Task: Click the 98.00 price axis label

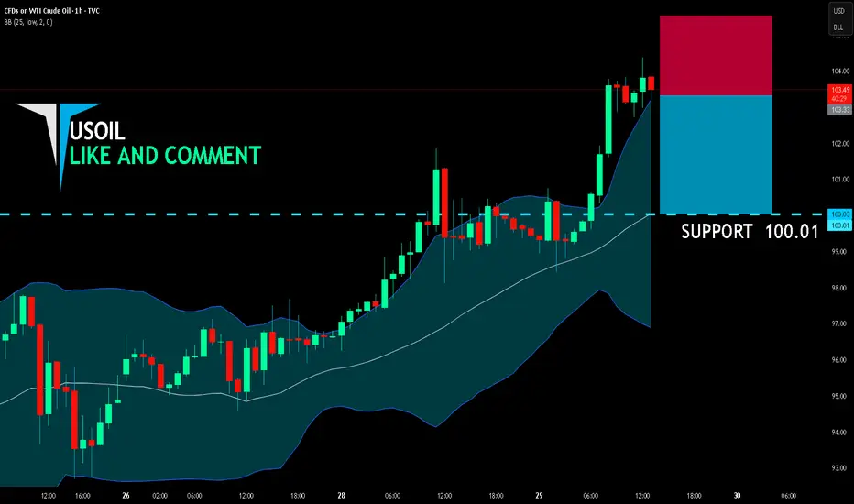Action: tap(840, 288)
